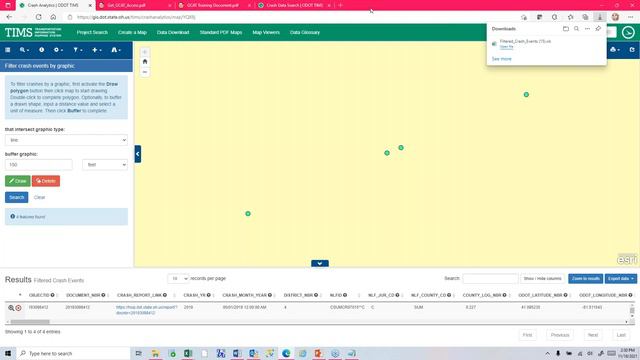The height and width of the screenshot is (360, 640).
Task: Click the Show / Hide columns button
Action: point(542,278)
